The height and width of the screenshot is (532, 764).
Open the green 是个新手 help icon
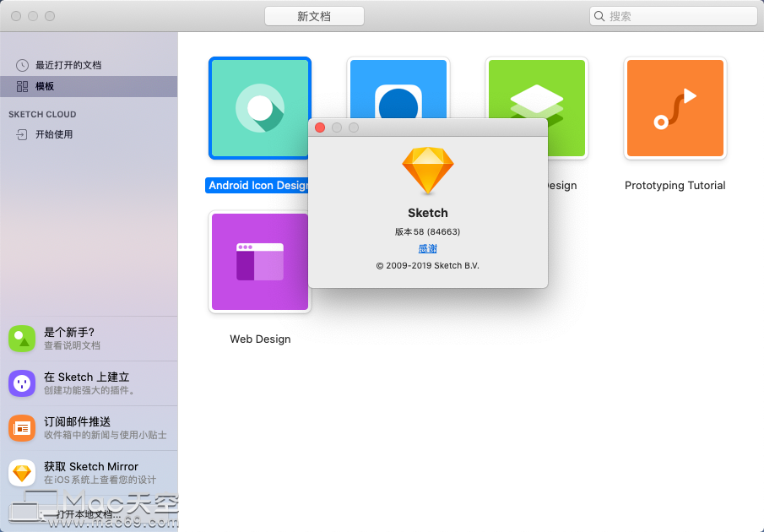point(22,339)
